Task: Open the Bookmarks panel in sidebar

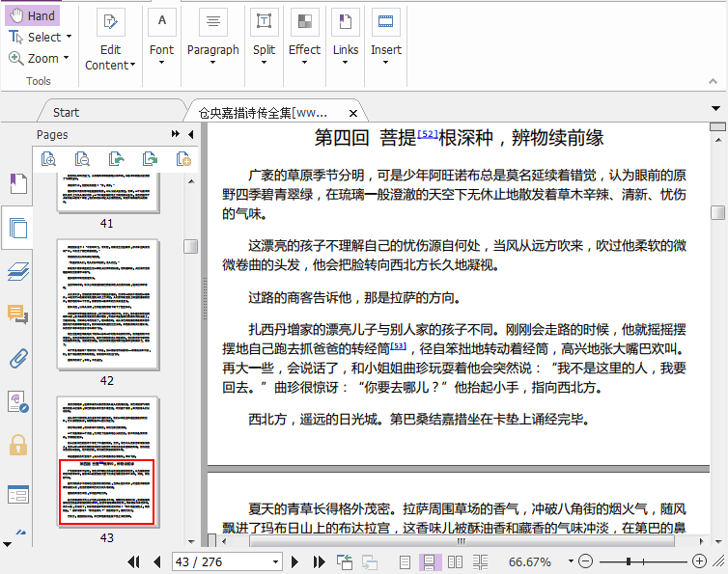Action: point(17,184)
